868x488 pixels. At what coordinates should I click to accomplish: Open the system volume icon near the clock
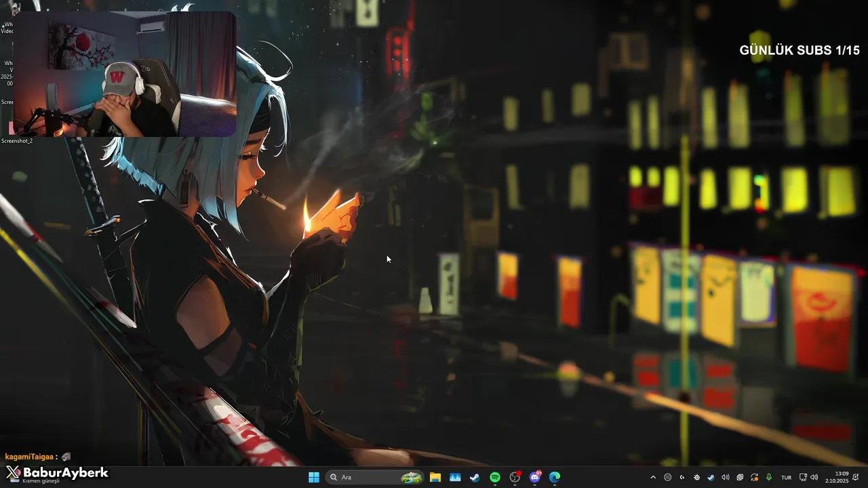(814, 477)
